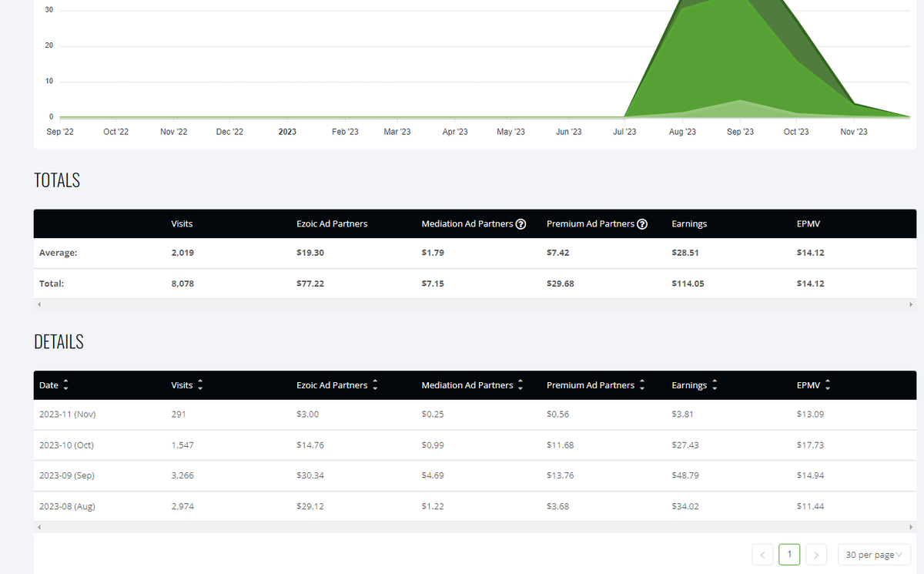
Task: Sort details by the Visits column
Action: coord(200,384)
